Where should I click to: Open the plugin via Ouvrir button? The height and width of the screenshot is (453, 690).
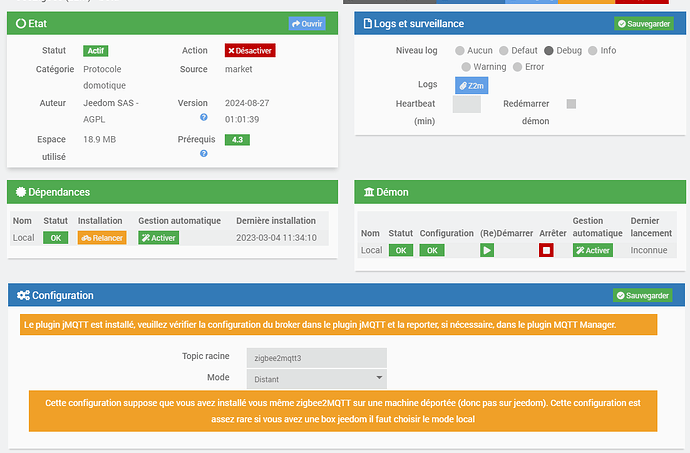[x=307, y=24]
